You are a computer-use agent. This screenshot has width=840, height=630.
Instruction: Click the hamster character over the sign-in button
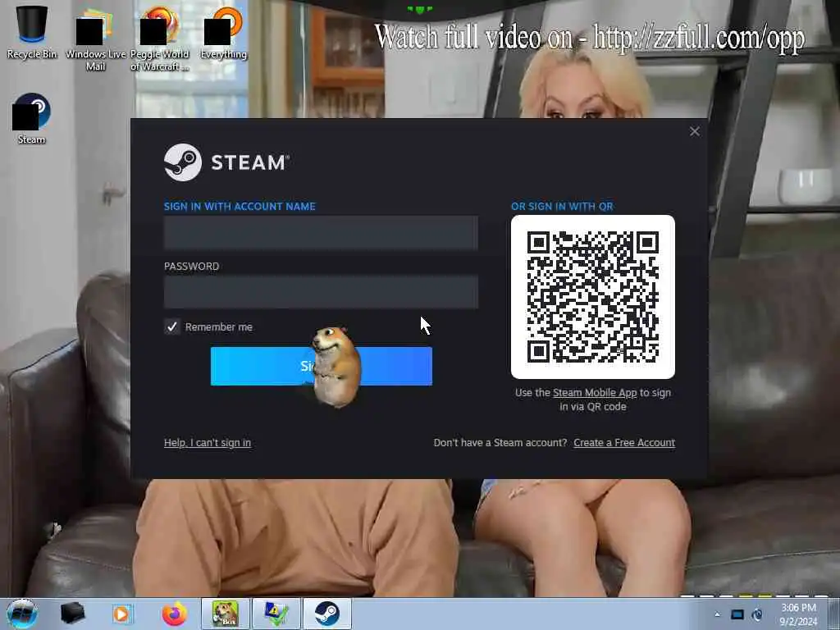pyautogui.click(x=336, y=367)
